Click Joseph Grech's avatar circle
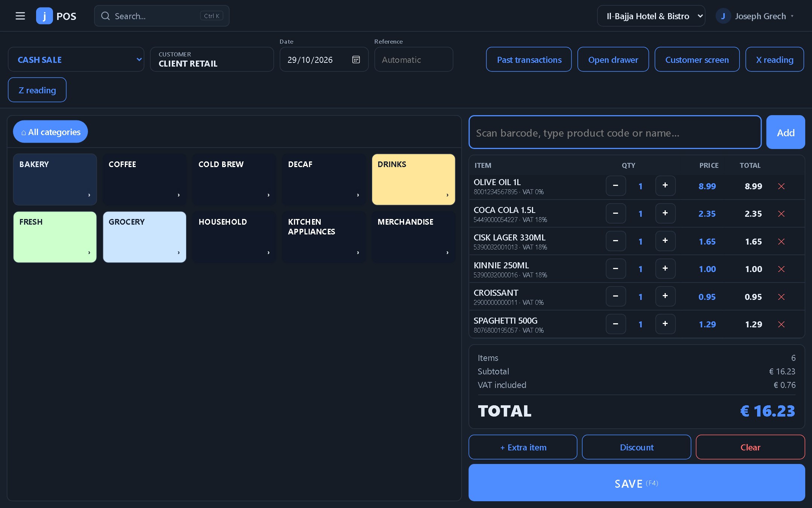The width and height of the screenshot is (812, 508). pos(723,16)
